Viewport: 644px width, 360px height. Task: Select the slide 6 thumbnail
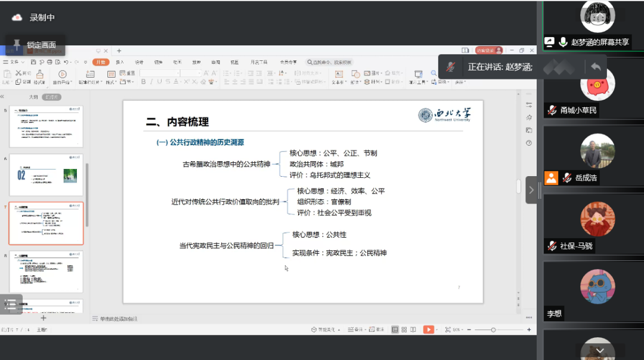46,175
